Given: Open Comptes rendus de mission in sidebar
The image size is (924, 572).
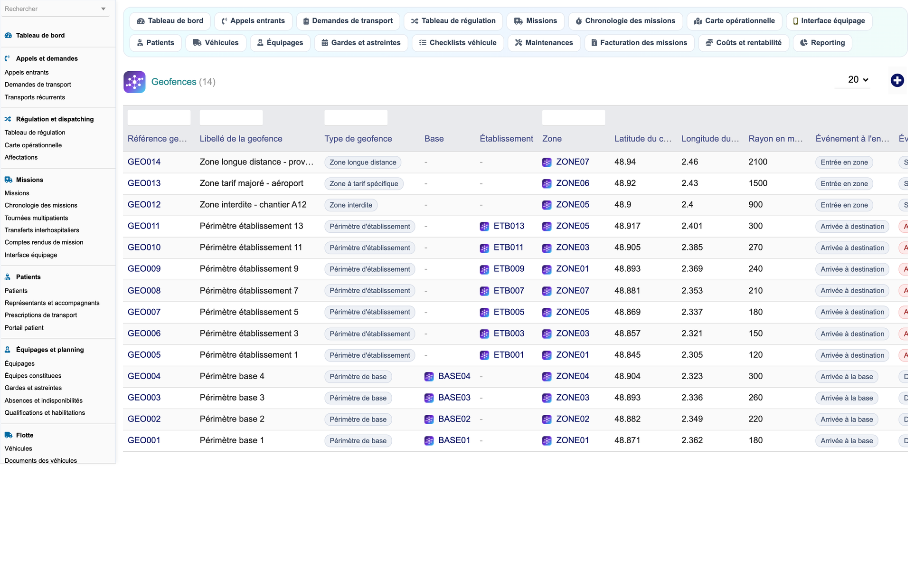Looking at the screenshot, I should 44,243.
